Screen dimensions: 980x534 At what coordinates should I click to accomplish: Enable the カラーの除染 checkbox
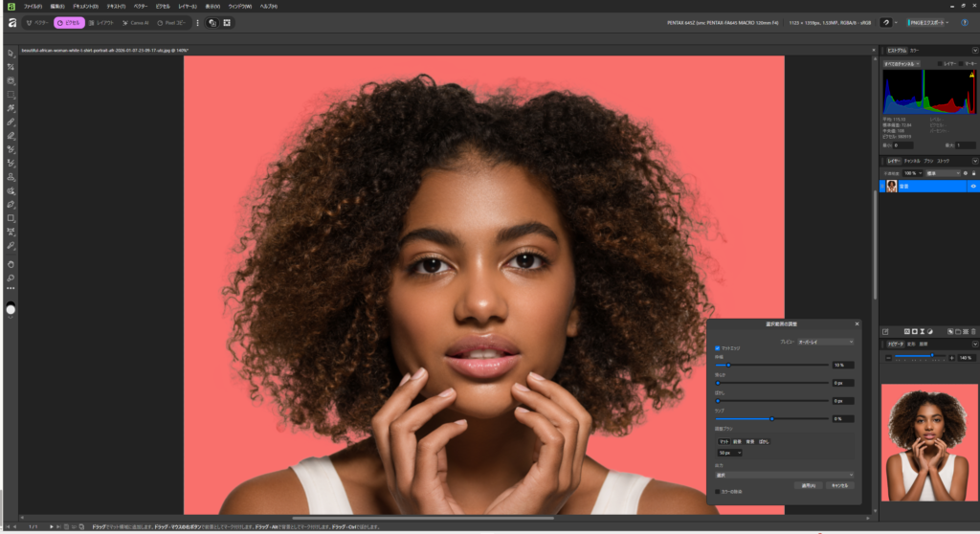pos(718,491)
